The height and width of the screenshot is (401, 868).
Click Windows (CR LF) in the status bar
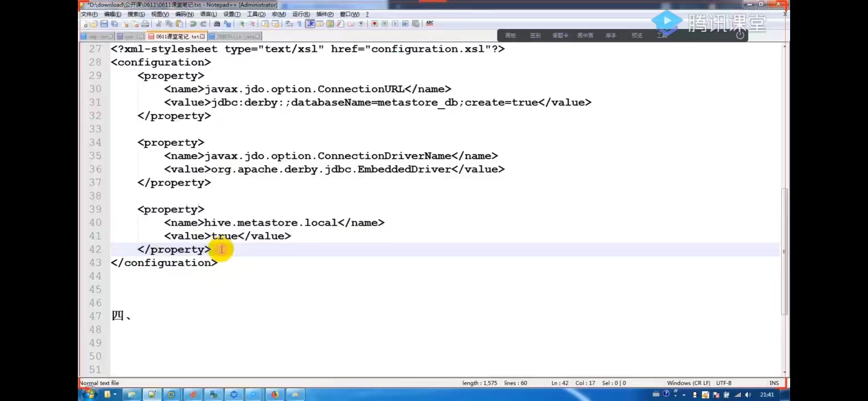point(689,383)
